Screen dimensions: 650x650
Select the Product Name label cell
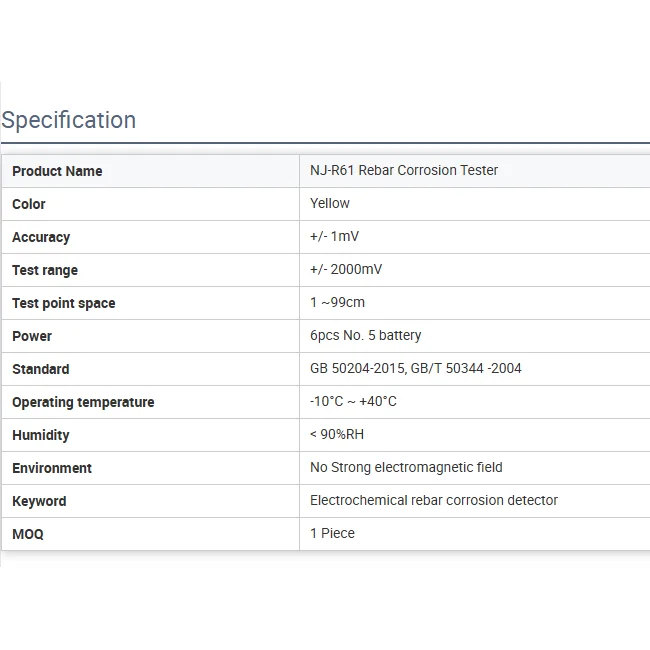pos(57,171)
